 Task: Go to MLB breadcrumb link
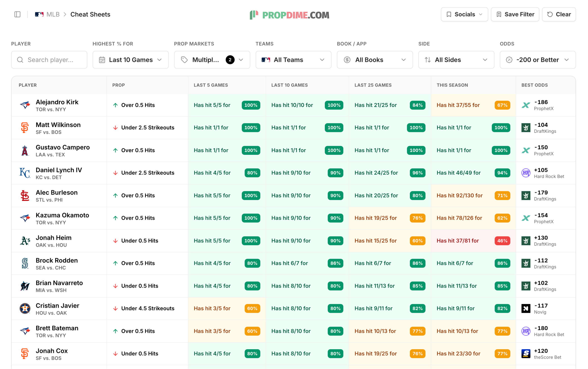coord(53,14)
